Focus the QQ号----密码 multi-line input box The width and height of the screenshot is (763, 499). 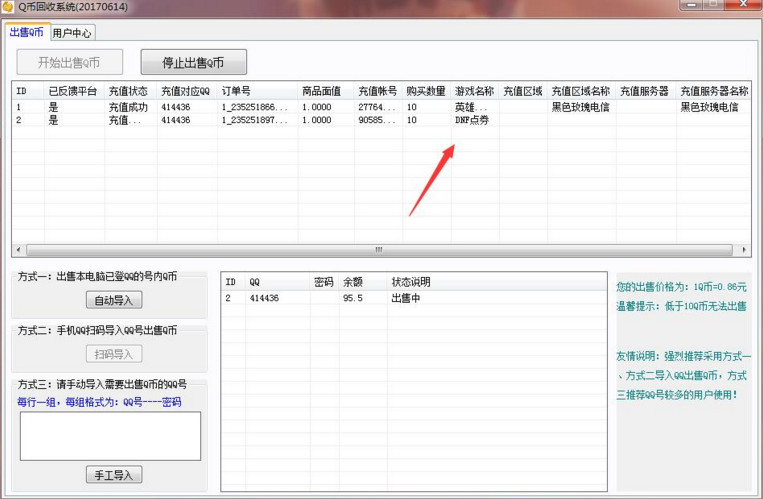110,436
